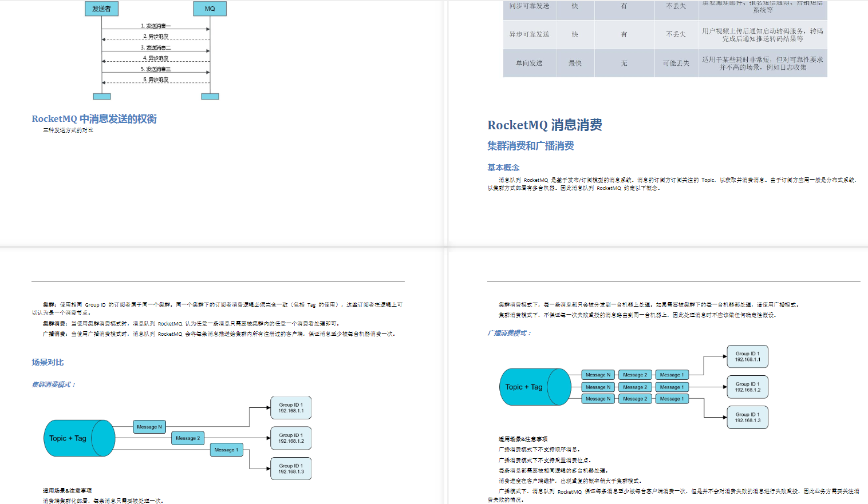The width and height of the screenshot is (868, 504).
Task: Click the 192.168.1.2 group box in the 广播消费模式 diagram
Action: [748, 387]
